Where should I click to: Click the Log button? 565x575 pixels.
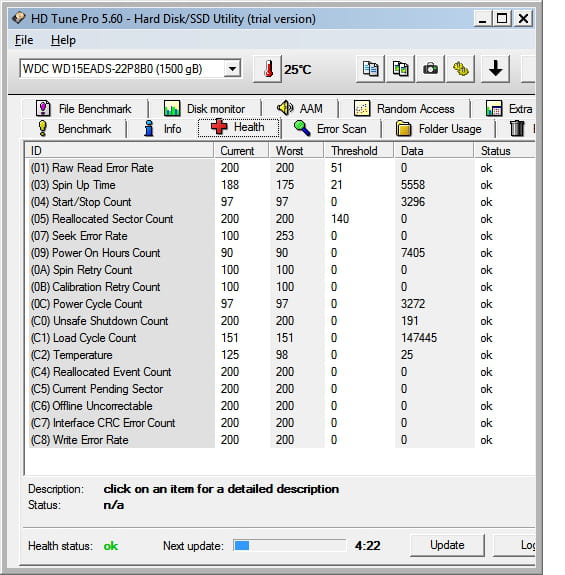click(x=515, y=545)
